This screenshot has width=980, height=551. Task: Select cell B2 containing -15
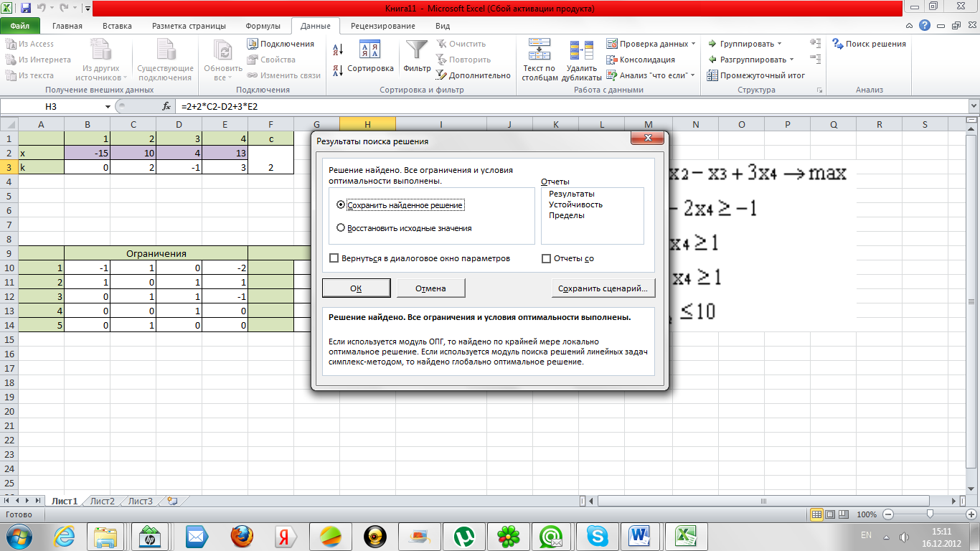point(88,153)
